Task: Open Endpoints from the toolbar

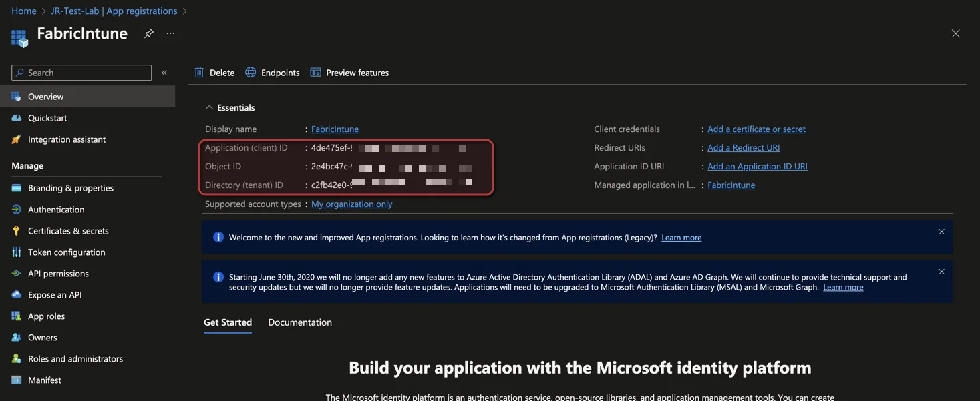Action: pyautogui.click(x=272, y=72)
